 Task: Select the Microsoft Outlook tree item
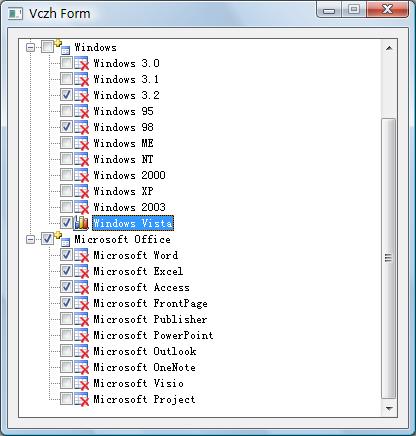click(x=145, y=351)
